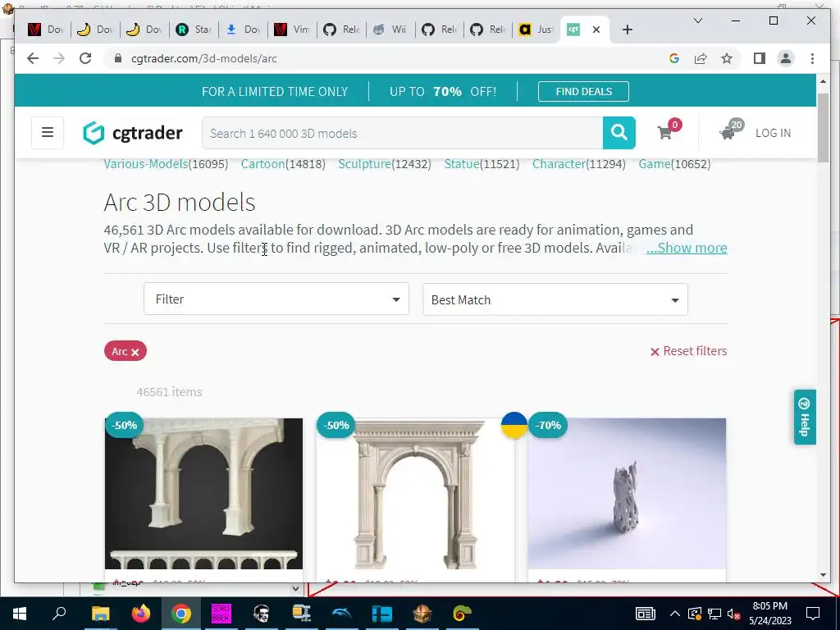
Task: Show hidden system tray icons
Action: [674, 614]
